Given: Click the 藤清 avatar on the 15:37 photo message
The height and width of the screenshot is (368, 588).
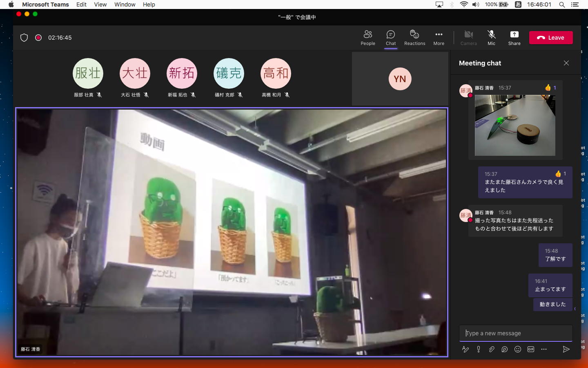Looking at the screenshot, I should (x=466, y=90).
